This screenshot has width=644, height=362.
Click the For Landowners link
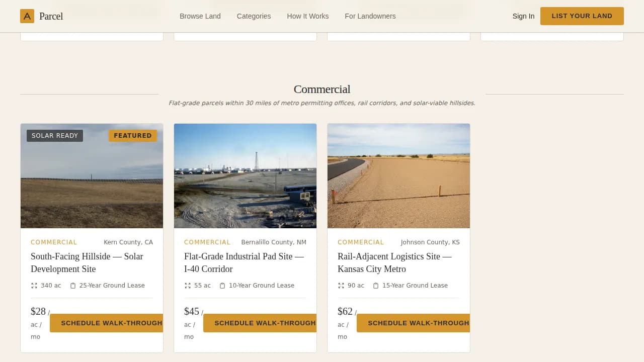tap(370, 16)
